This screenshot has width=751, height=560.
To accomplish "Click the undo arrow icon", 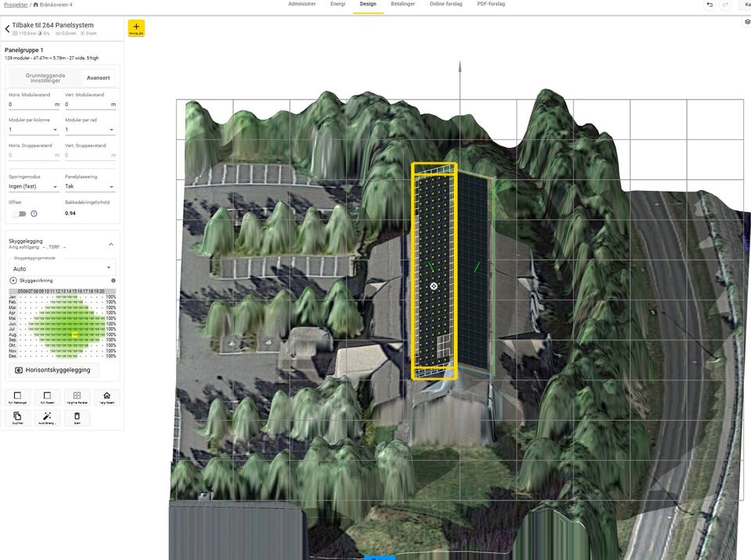I will (x=710, y=5).
